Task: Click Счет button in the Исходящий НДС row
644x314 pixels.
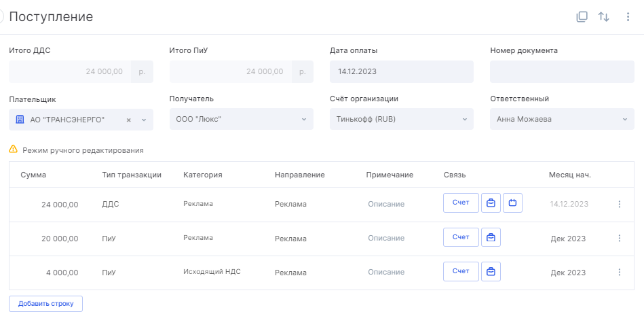Action: coord(461,272)
